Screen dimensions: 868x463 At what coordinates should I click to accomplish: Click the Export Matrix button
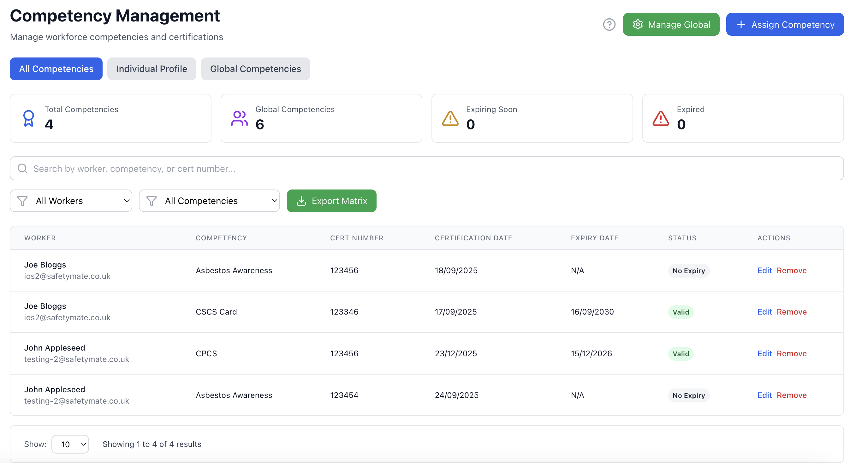[331, 201]
